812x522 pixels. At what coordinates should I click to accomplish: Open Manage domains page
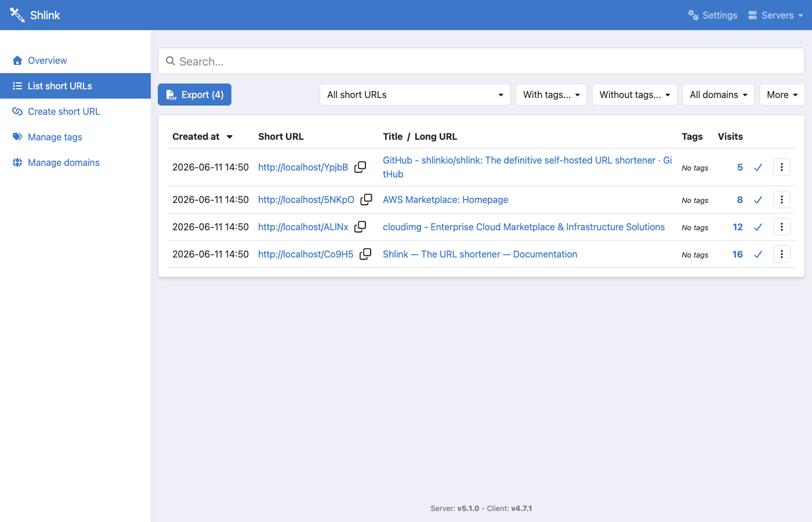[x=75, y=162]
